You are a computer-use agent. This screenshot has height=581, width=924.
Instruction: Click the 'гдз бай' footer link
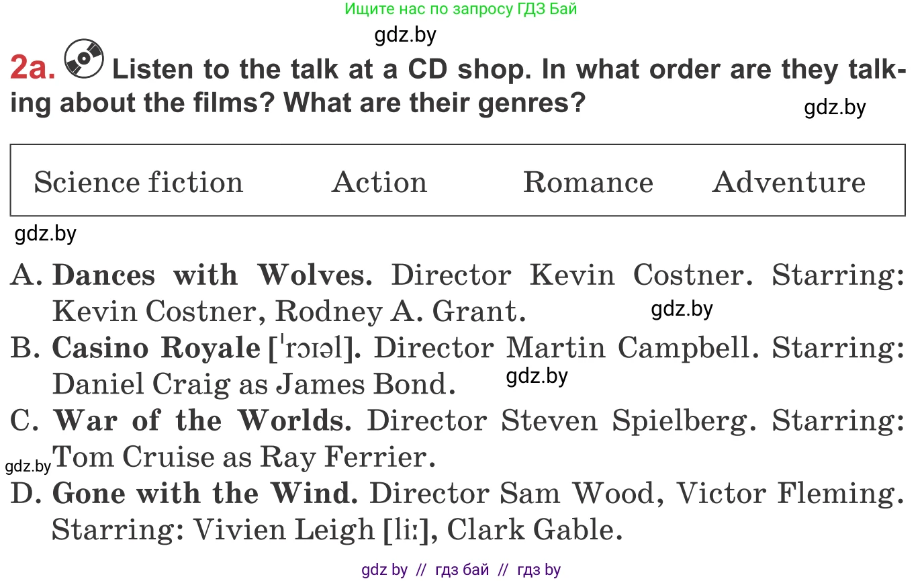462,570
